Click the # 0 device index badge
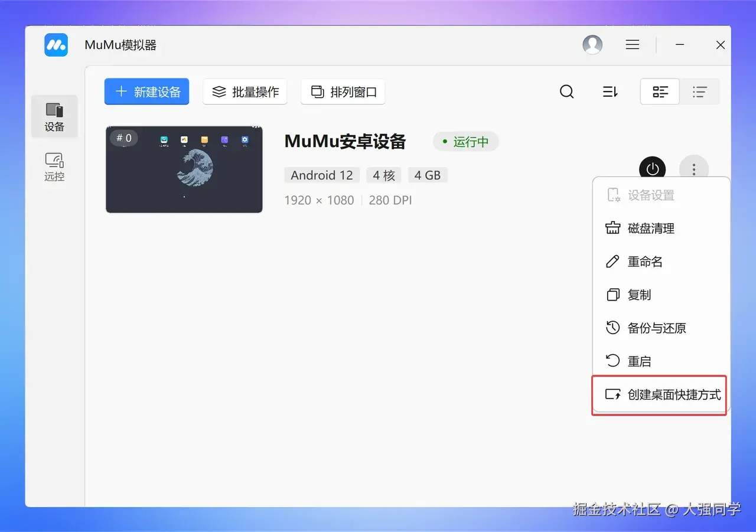The image size is (756, 532). pyautogui.click(x=124, y=138)
